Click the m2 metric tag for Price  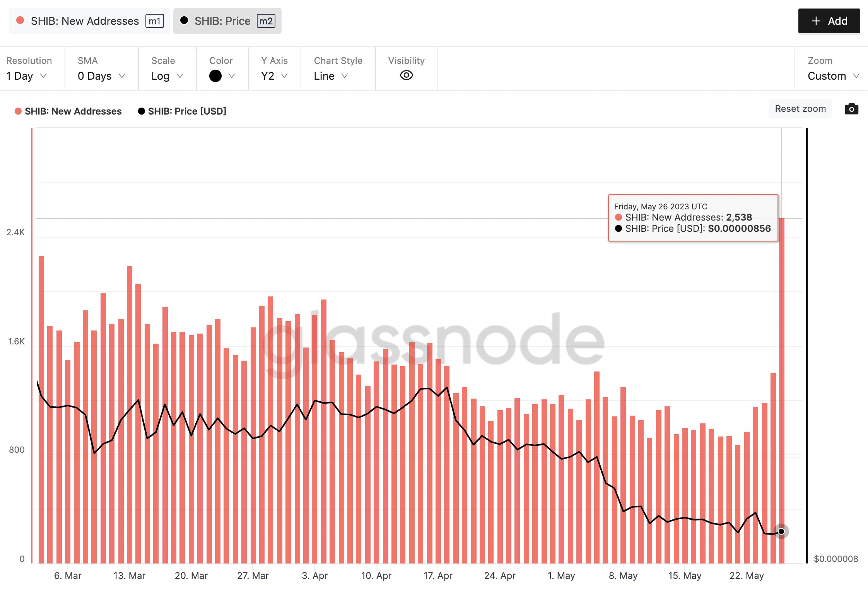265,20
